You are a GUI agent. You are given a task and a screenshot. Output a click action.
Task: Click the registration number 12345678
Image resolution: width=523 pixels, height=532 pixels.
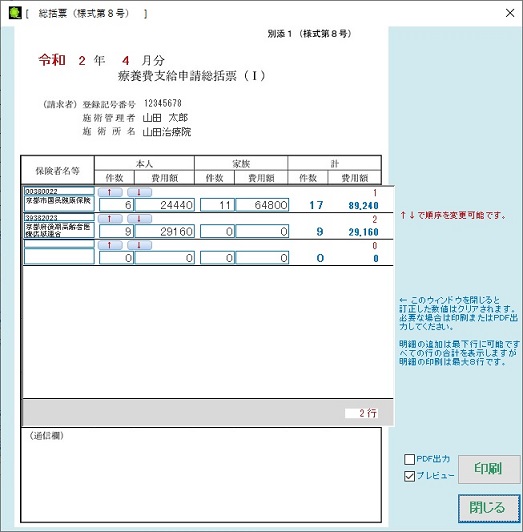(x=163, y=103)
